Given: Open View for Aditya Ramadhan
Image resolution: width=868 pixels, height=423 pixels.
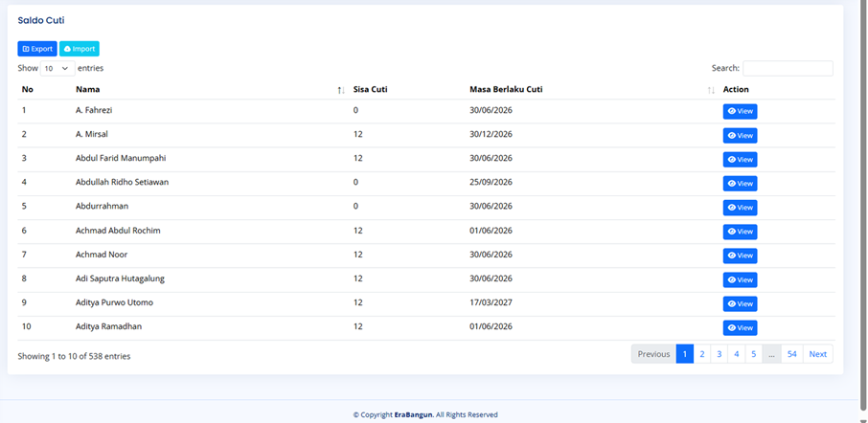Looking at the screenshot, I should click(x=740, y=328).
